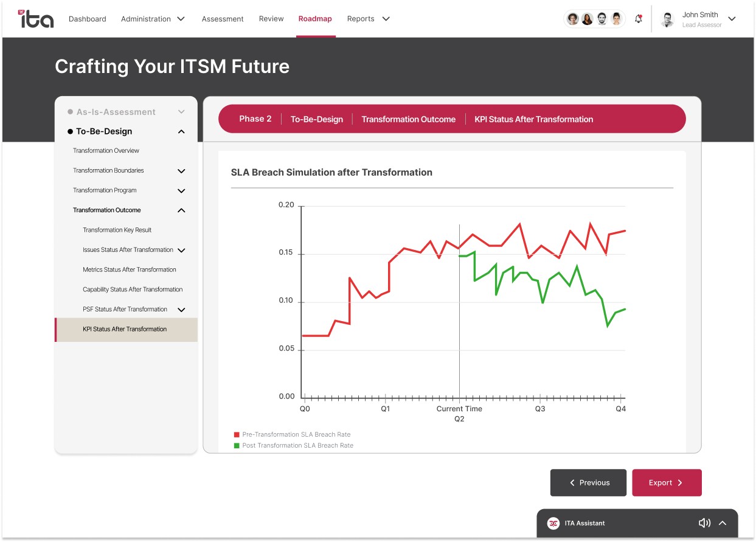The image size is (756, 542).
Task: Click the Q0 axis label
Action: pyautogui.click(x=305, y=409)
